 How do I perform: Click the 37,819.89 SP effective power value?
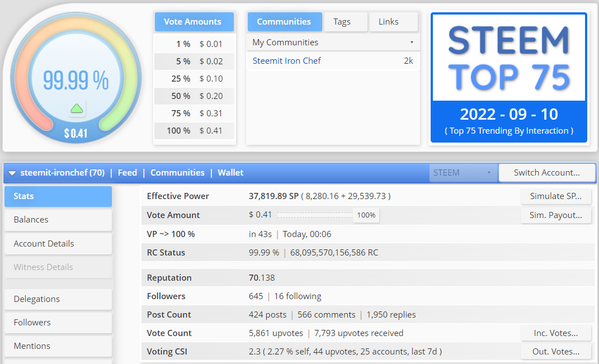tap(273, 196)
